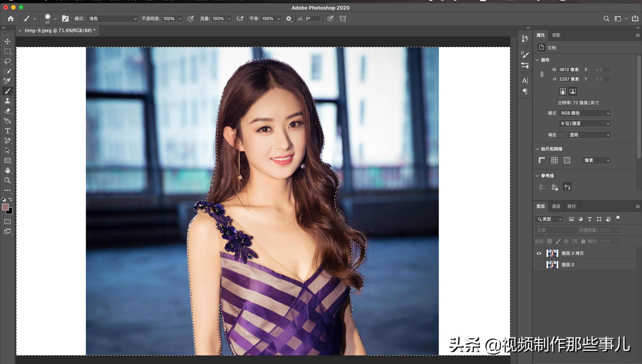Toggle the layer filter on/off switch

618,219
